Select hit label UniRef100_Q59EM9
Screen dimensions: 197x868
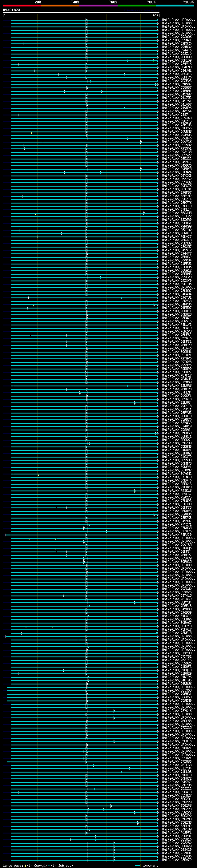177,700
